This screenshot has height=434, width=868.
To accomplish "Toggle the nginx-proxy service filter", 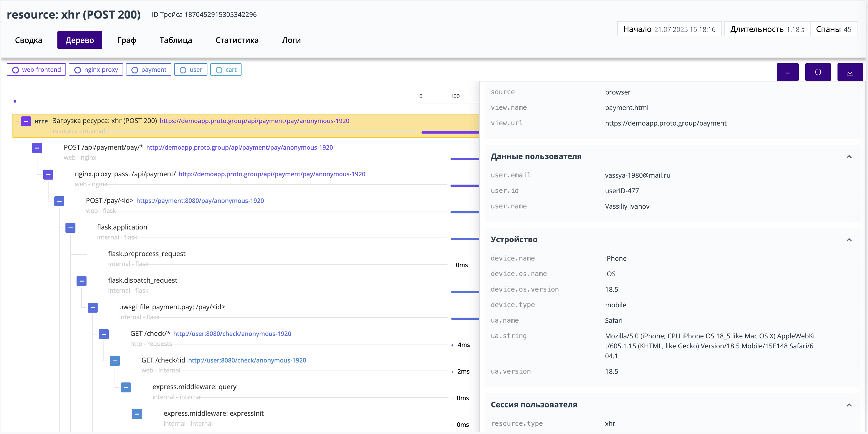I will (96, 70).
